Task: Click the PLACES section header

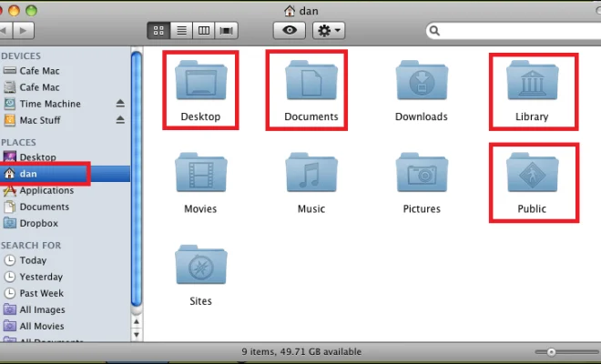Action: [x=18, y=143]
